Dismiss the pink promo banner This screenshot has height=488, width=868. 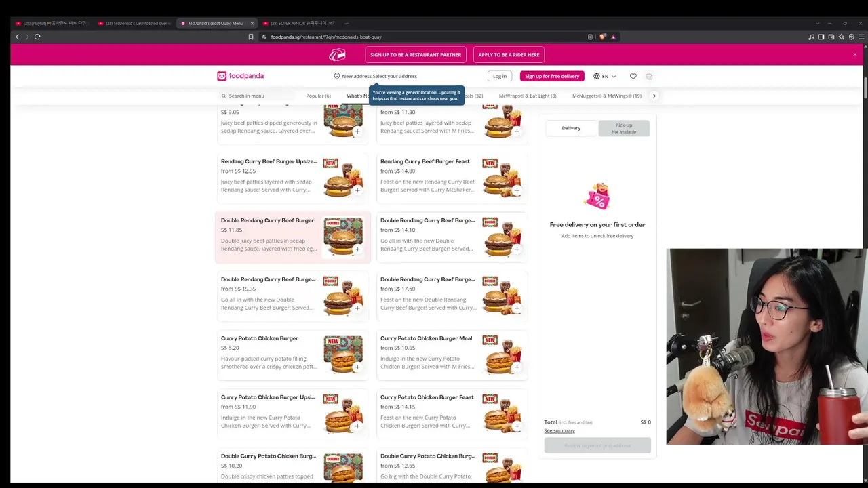tap(855, 54)
